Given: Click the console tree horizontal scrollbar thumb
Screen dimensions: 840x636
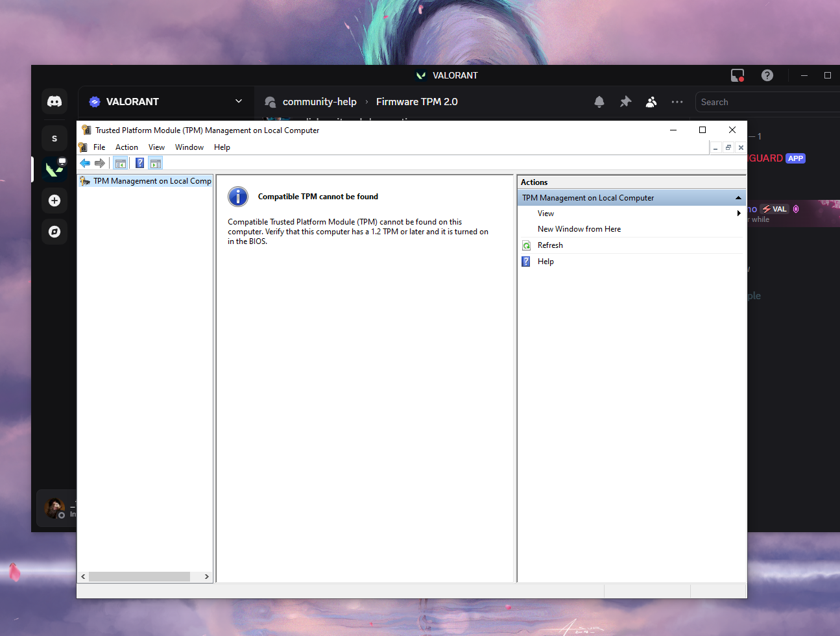Looking at the screenshot, I should 139,576.
